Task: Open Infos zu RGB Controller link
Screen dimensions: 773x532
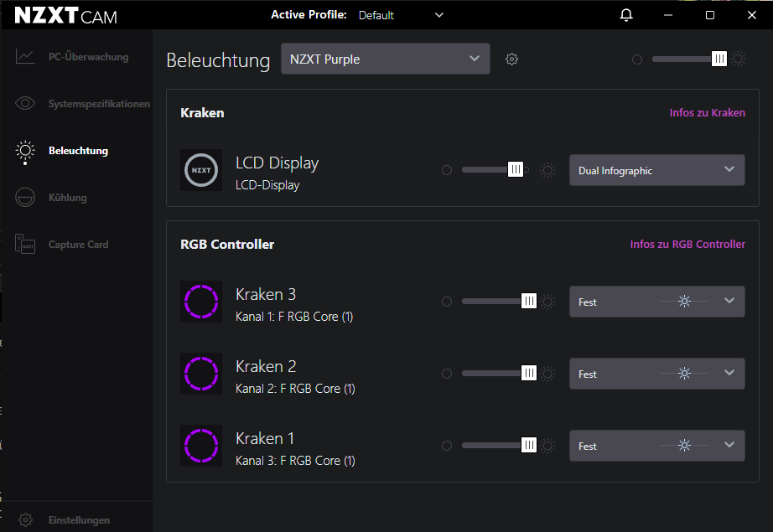Action: pyautogui.click(x=687, y=245)
